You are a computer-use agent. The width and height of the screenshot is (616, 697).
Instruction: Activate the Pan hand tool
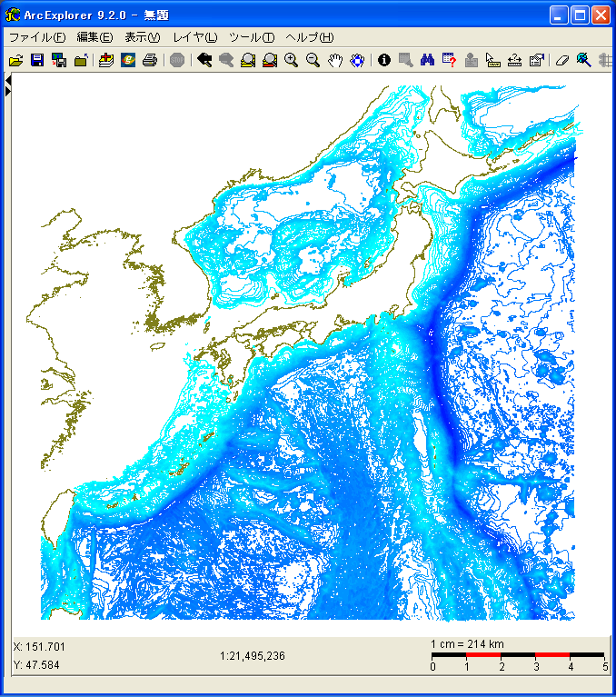pos(336,61)
